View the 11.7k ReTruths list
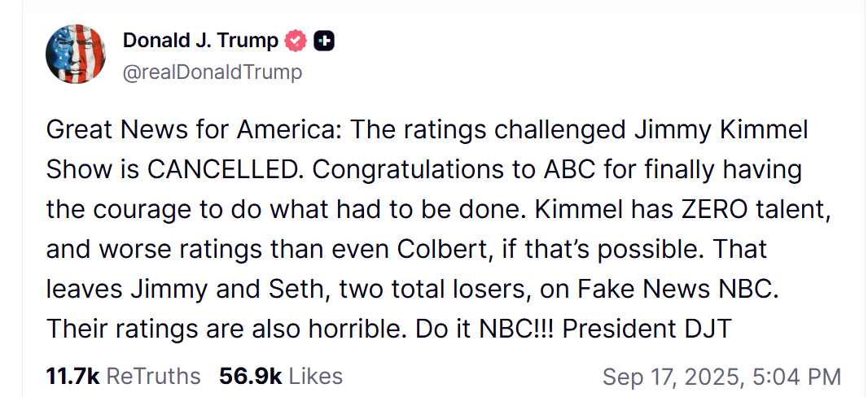This screenshot has width=868, height=397. pyautogui.click(x=123, y=377)
